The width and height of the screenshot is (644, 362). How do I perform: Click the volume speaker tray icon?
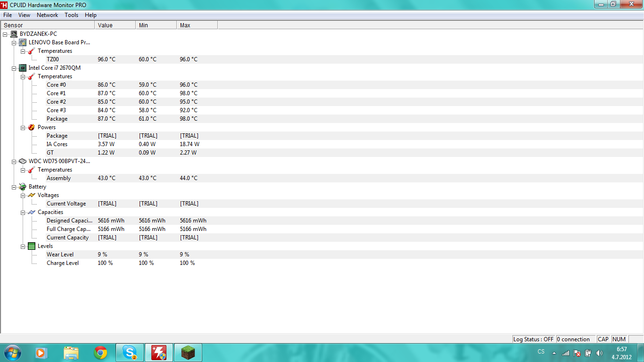599,353
